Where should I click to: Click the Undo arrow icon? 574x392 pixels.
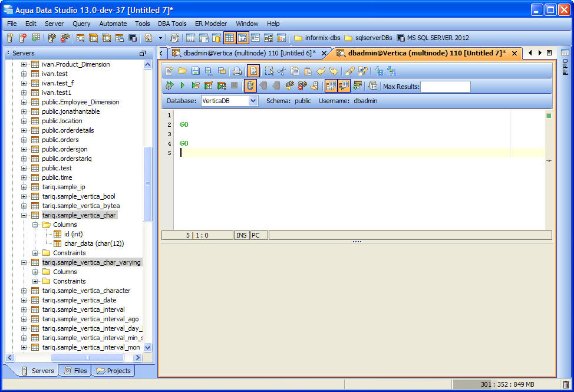[321, 71]
